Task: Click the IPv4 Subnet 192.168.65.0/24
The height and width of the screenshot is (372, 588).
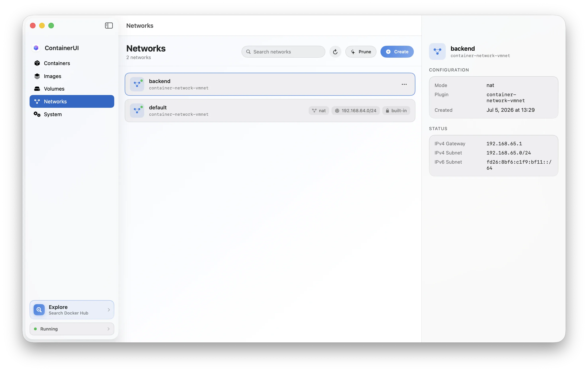Action: point(508,153)
